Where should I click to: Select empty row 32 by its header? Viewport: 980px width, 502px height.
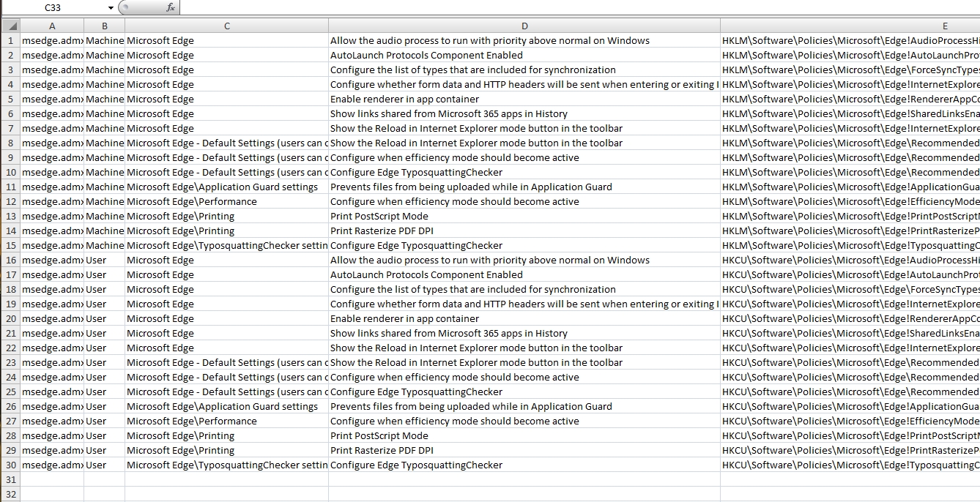pyautogui.click(x=10, y=494)
